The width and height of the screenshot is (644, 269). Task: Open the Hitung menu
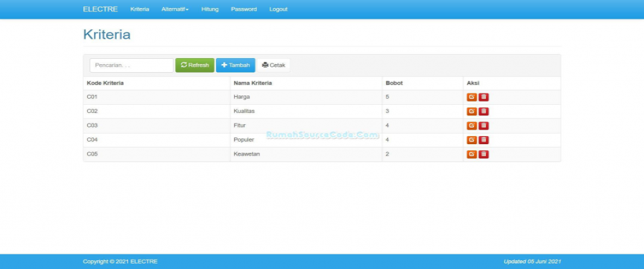point(210,9)
